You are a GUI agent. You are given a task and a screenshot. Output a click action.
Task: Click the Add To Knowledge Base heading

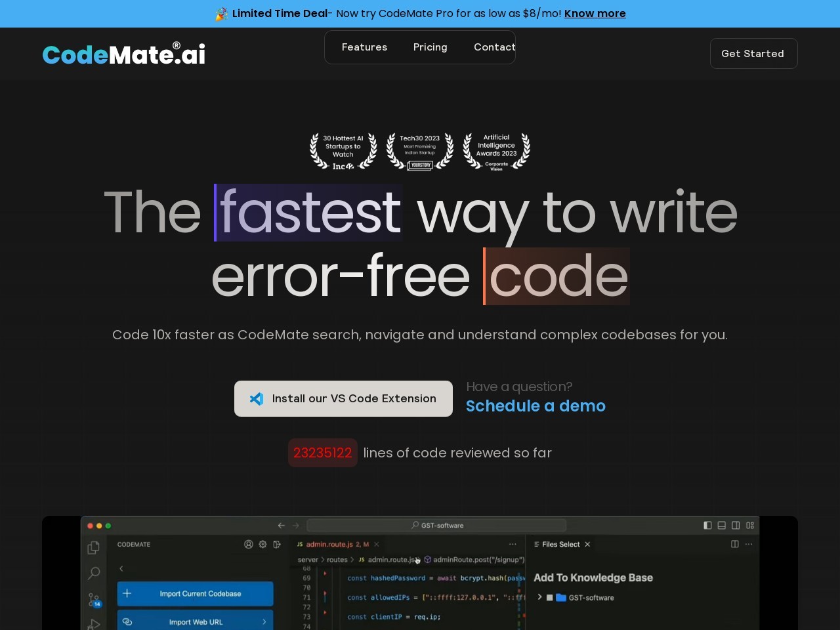point(593,577)
